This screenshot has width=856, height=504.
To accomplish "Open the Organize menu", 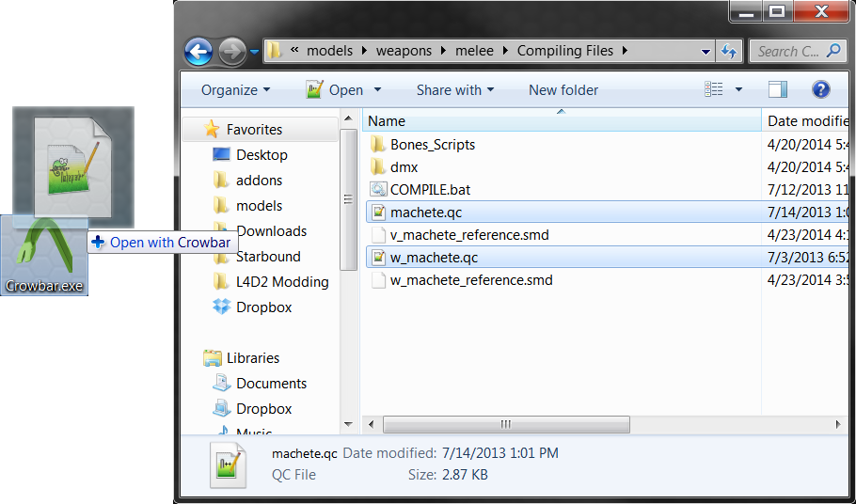I will 235,90.
